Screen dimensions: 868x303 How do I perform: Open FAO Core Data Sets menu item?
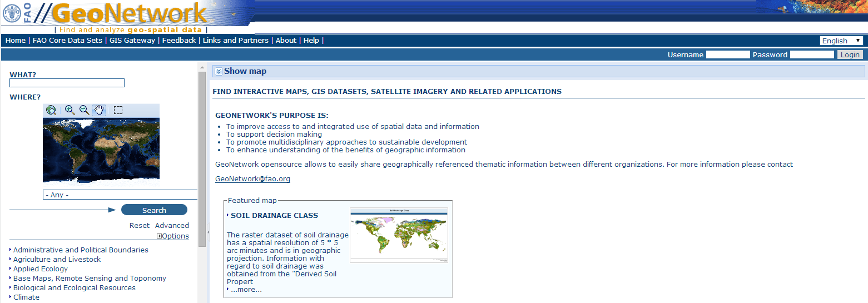[68, 41]
